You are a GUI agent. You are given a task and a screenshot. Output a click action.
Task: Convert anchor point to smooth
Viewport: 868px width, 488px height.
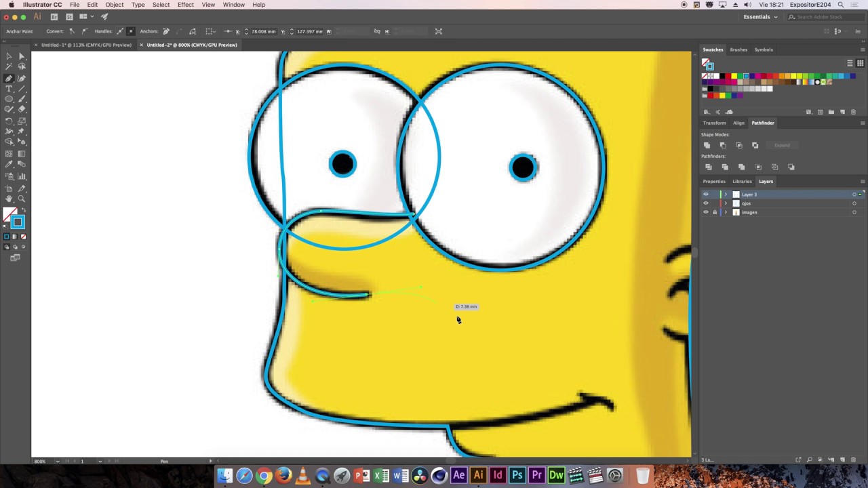tap(84, 31)
